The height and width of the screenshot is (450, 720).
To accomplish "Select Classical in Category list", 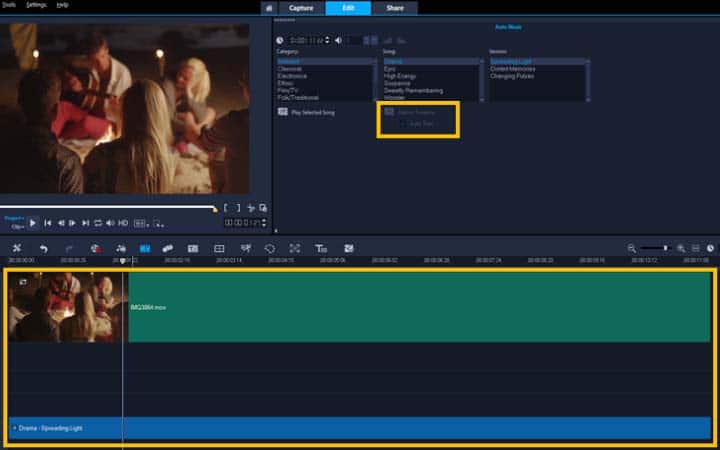I will click(x=289, y=69).
